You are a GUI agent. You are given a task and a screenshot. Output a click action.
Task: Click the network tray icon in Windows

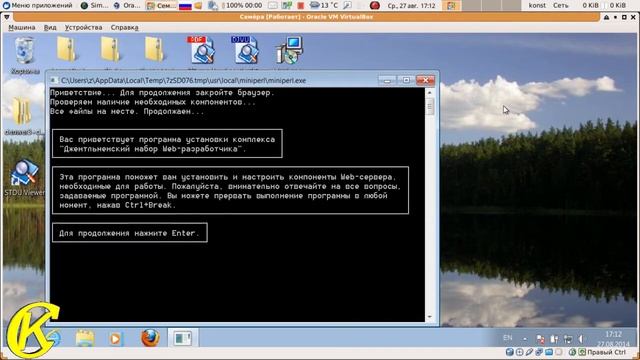coord(567,339)
